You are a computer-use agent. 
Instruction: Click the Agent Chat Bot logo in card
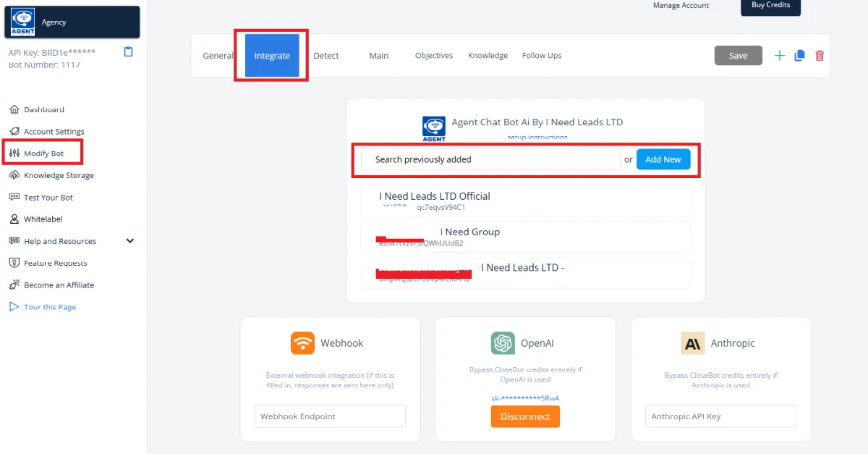[x=434, y=128]
